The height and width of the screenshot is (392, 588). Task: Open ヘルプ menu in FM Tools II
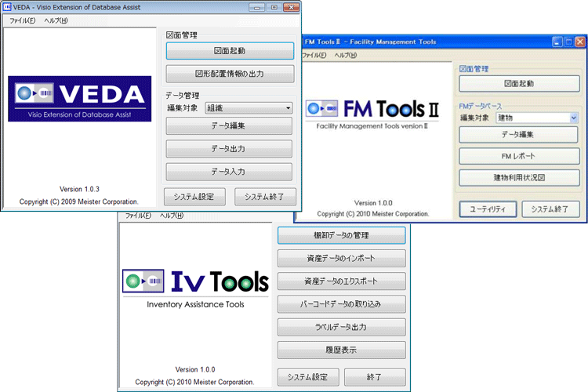click(346, 55)
